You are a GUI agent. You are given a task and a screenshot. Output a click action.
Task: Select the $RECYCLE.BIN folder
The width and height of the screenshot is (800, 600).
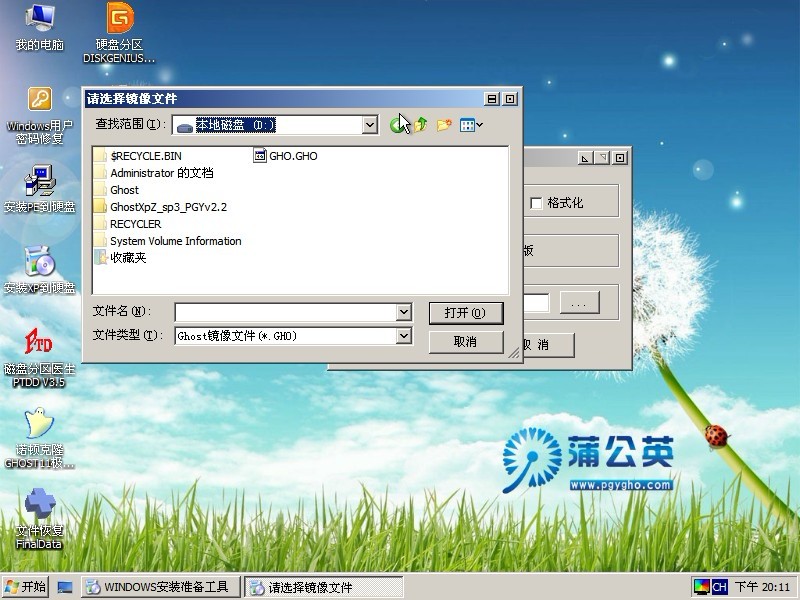pos(138,156)
